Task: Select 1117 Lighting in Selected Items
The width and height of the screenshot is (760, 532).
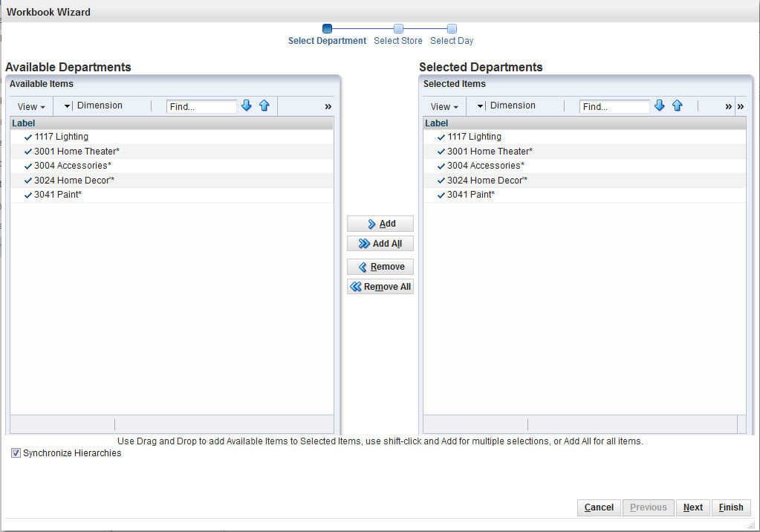Action: click(585, 137)
